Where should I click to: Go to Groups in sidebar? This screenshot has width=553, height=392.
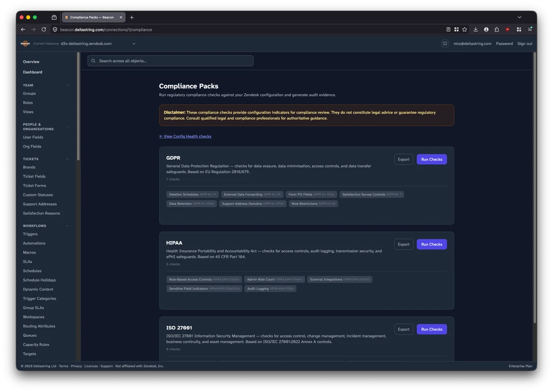[29, 94]
